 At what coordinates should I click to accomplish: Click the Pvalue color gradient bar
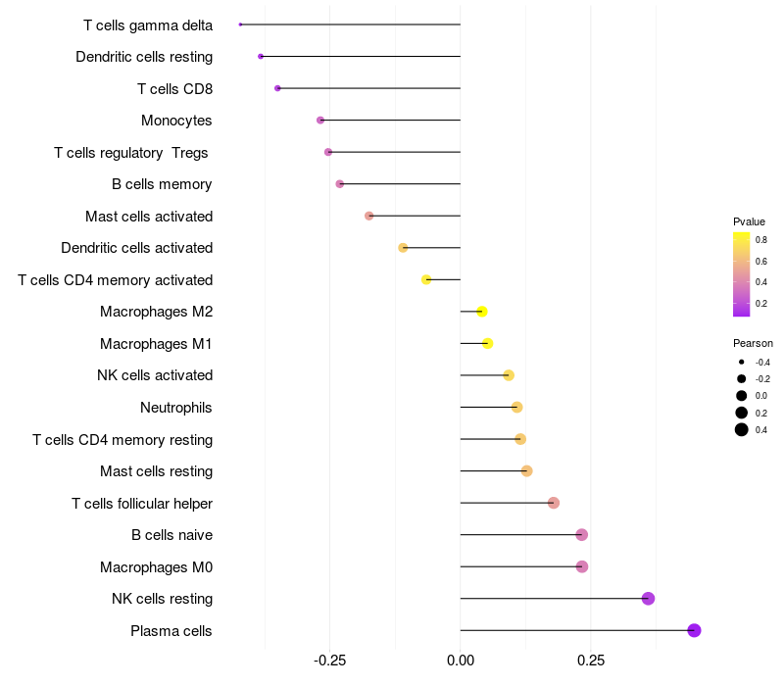(x=742, y=274)
